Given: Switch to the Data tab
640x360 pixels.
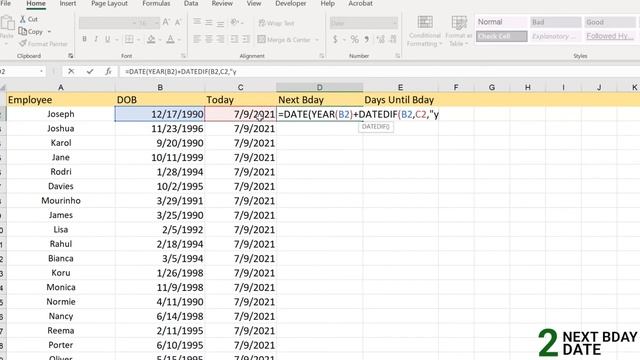Looking at the screenshot, I should 191,4.
